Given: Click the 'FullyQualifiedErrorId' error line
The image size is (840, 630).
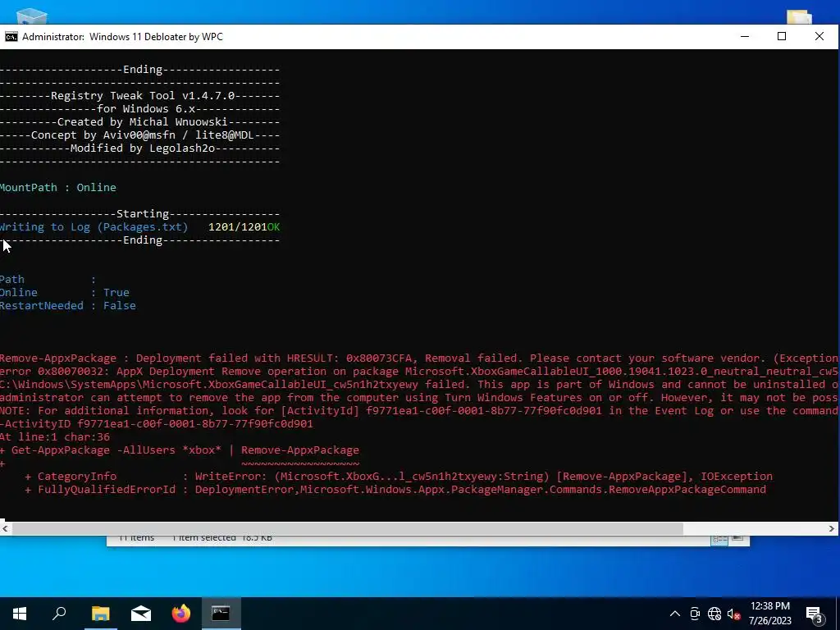Looking at the screenshot, I should (x=395, y=490).
